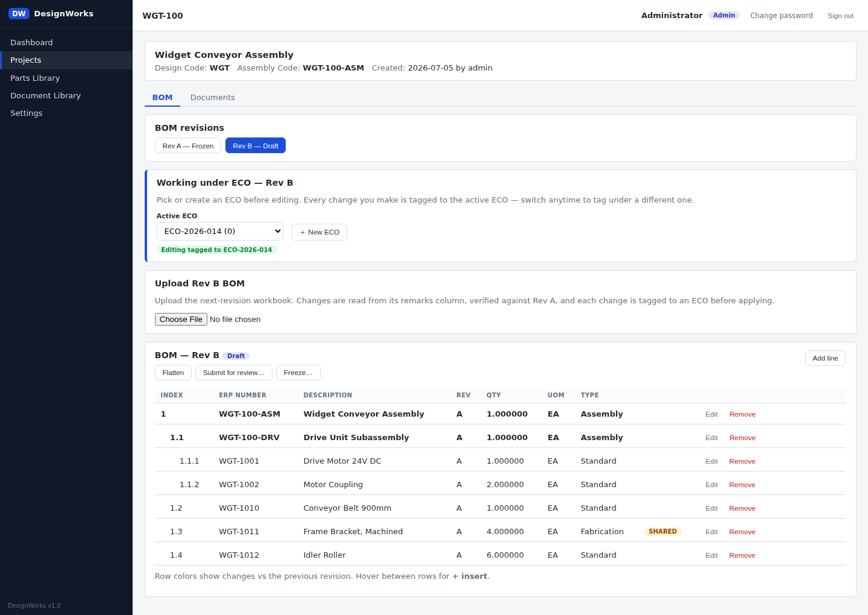This screenshot has width=868, height=615.
Task: Click the Flatten button
Action: coord(173,373)
